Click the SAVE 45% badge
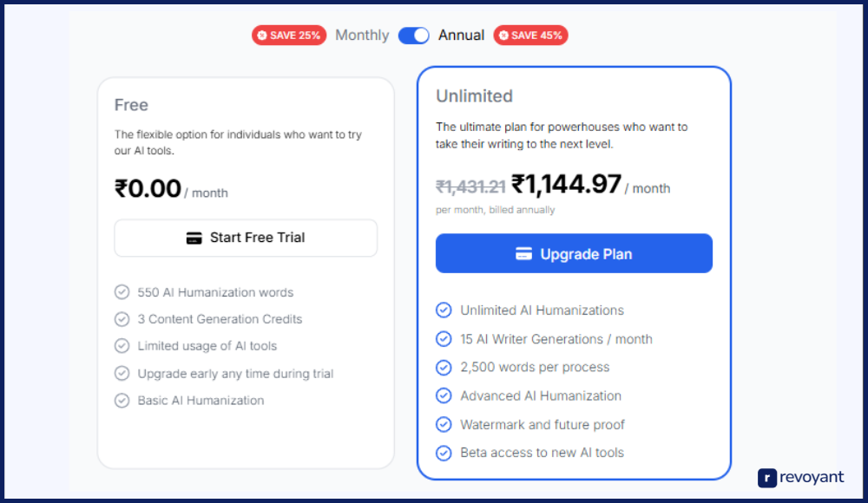Image resolution: width=868 pixels, height=503 pixels. click(530, 36)
